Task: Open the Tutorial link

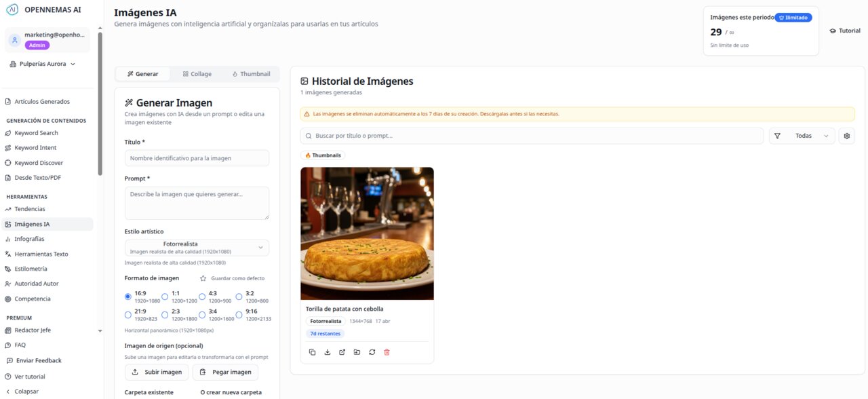Action: (x=844, y=30)
